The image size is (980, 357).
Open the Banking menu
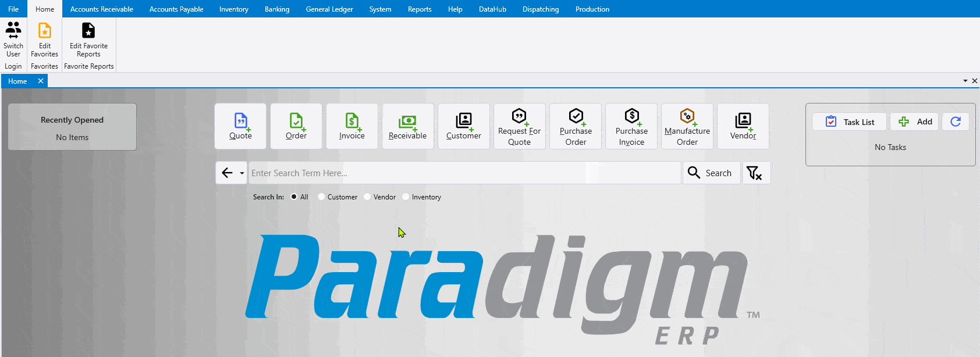pyautogui.click(x=277, y=9)
